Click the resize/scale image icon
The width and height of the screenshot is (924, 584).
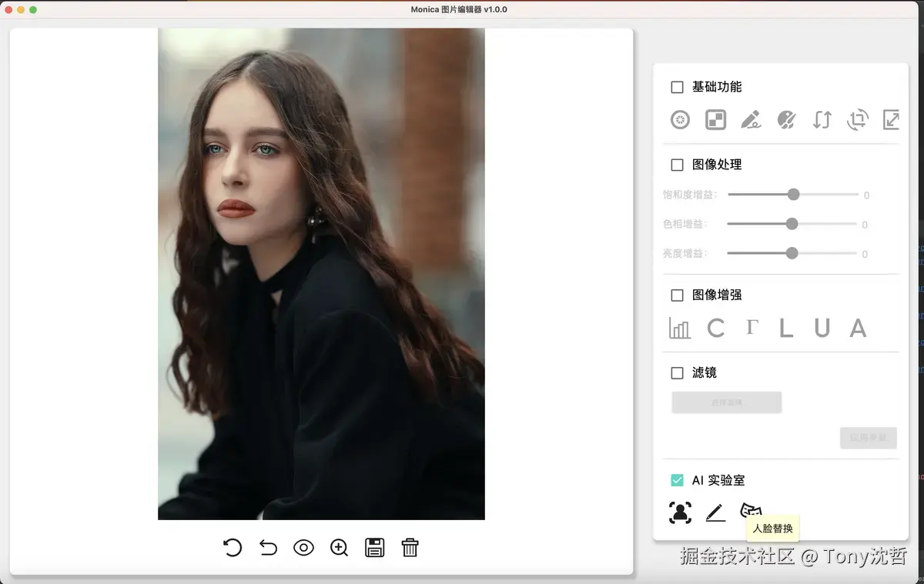pyautogui.click(x=891, y=120)
